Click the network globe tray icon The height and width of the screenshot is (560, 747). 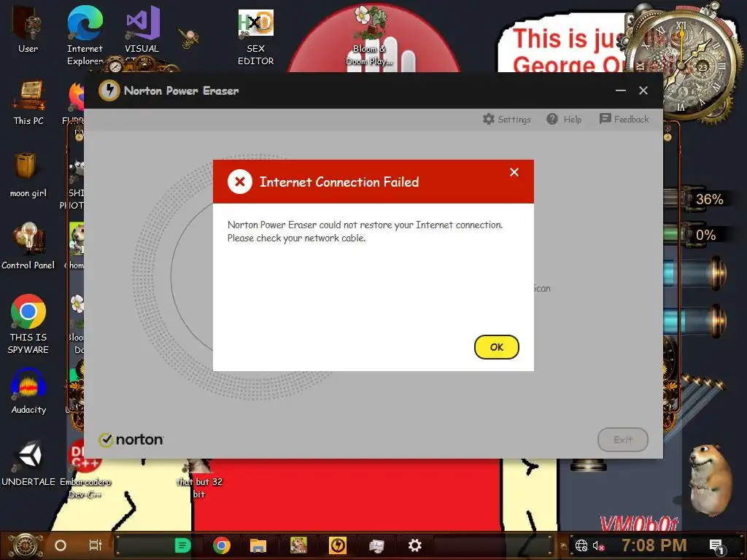(x=581, y=545)
